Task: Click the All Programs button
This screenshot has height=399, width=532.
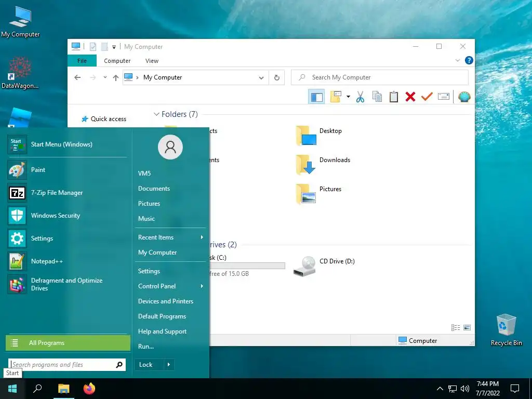Action: coord(68,343)
